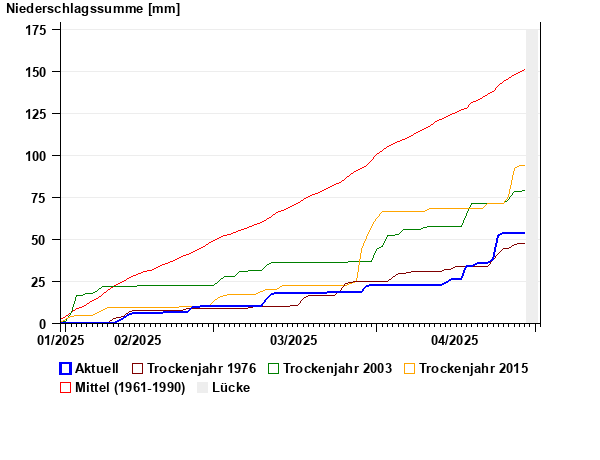The image size is (600, 460).
Task: Click the red Mittel (1961-1990) legend swatch
Action: point(65,387)
